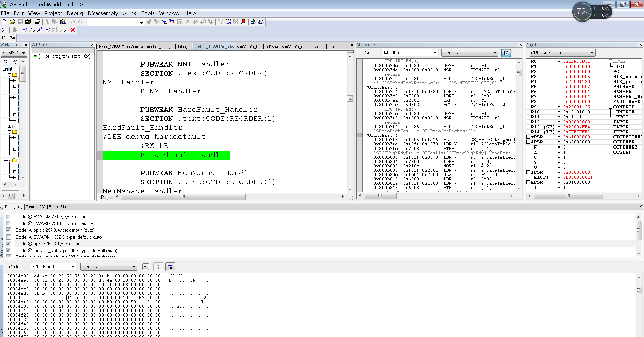The height and width of the screenshot is (337, 644).
Task: Open the Disassembly menu
Action: (103, 13)
